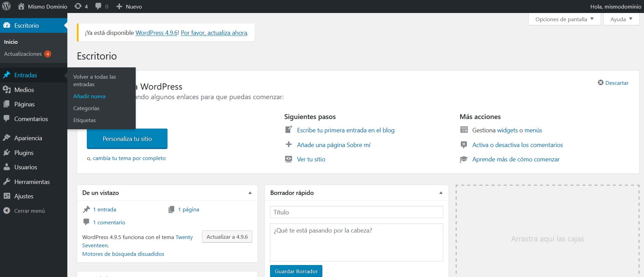Open the Herramientas sidebar menu

(x=33, y=182)
